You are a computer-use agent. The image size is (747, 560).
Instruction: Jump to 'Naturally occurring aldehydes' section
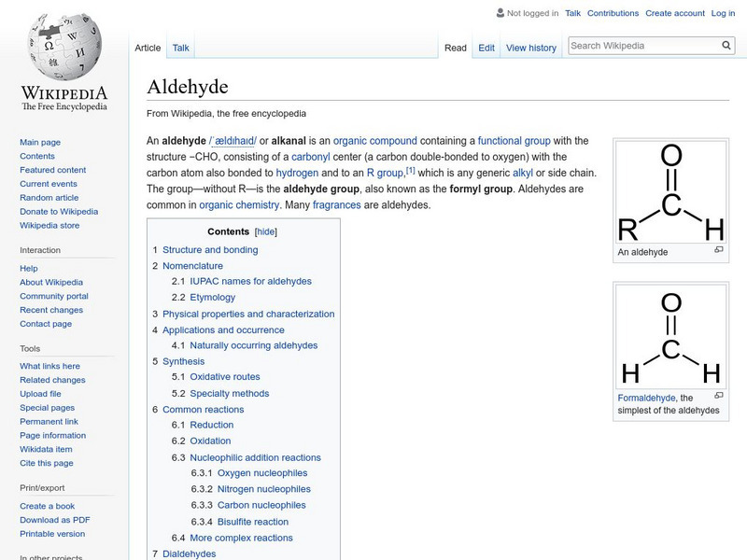pyautogui.click(x=253, y=345)
